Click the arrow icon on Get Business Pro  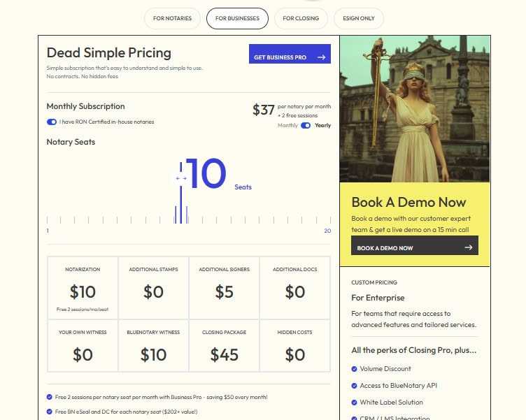point(322,57)
